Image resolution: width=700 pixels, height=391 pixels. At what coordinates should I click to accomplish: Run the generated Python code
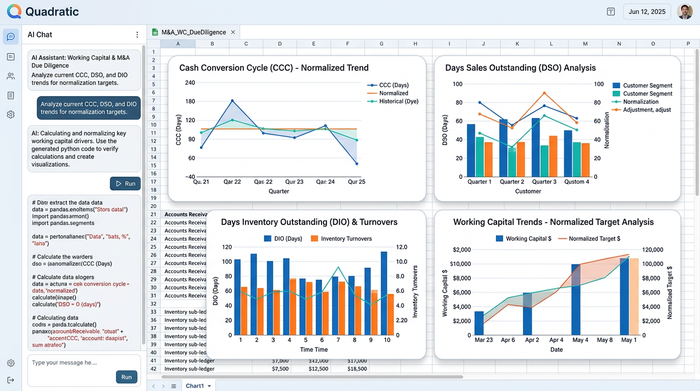coord(125,183)
